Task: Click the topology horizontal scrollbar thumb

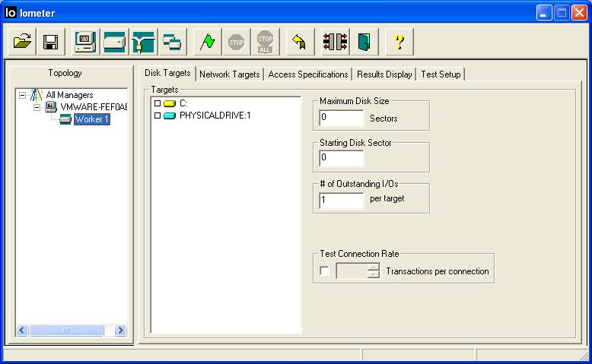Action: [x=66, y=331]
